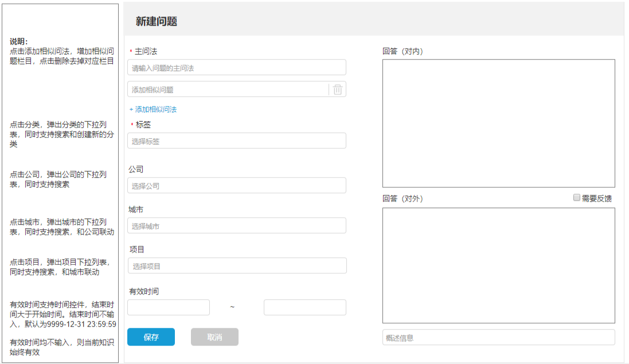Click the 新建问题 page title
Screen dimensions: 629x364
pyautogui.click(x=156, y=22)
